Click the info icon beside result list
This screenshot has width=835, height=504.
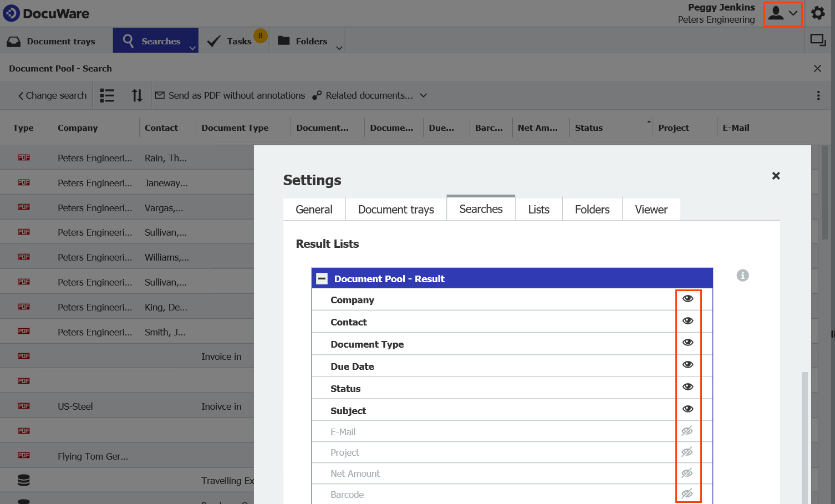[742, 276]
